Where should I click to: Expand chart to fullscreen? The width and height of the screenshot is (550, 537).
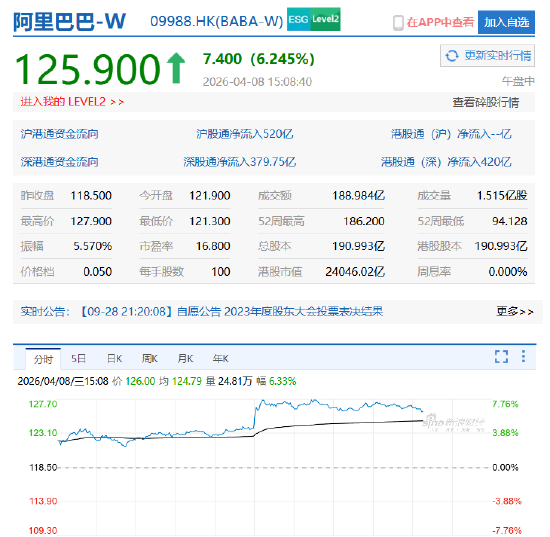pos(501,356)
